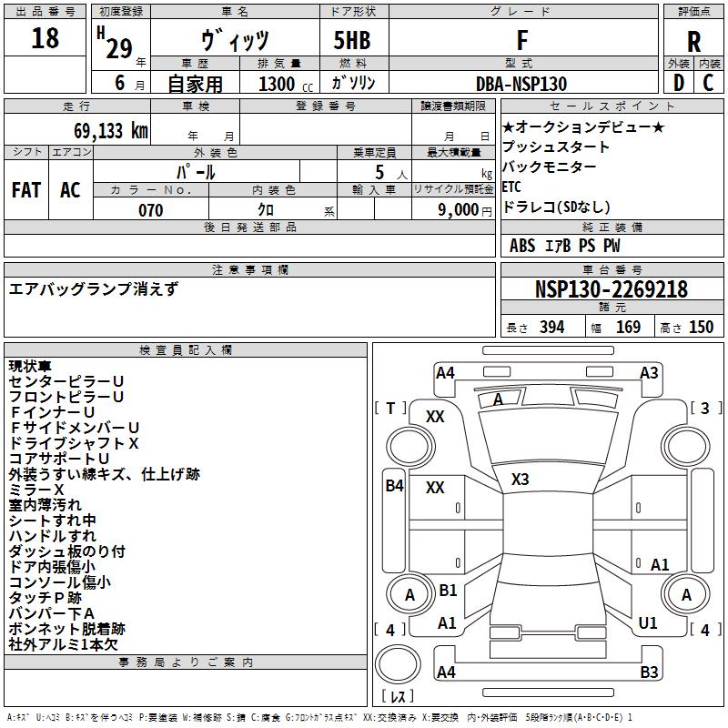Select the ミラーX note
This screenshot has height=728, width=728.
[x=36, y=490]
